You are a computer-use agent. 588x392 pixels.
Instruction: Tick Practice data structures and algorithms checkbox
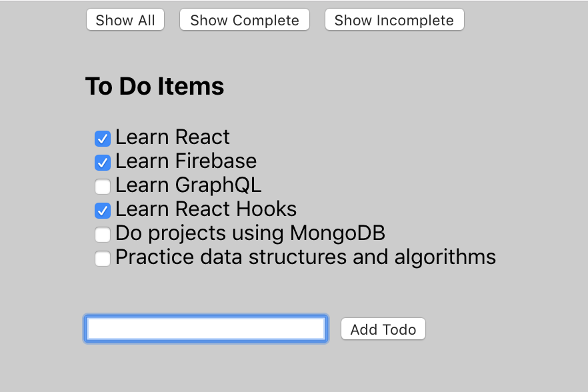point(103,259)
